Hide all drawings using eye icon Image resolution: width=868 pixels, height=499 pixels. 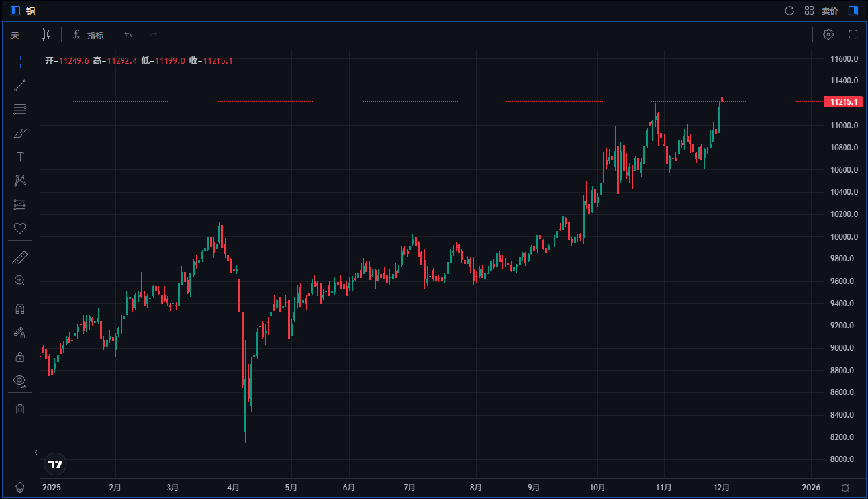(20, 381)
